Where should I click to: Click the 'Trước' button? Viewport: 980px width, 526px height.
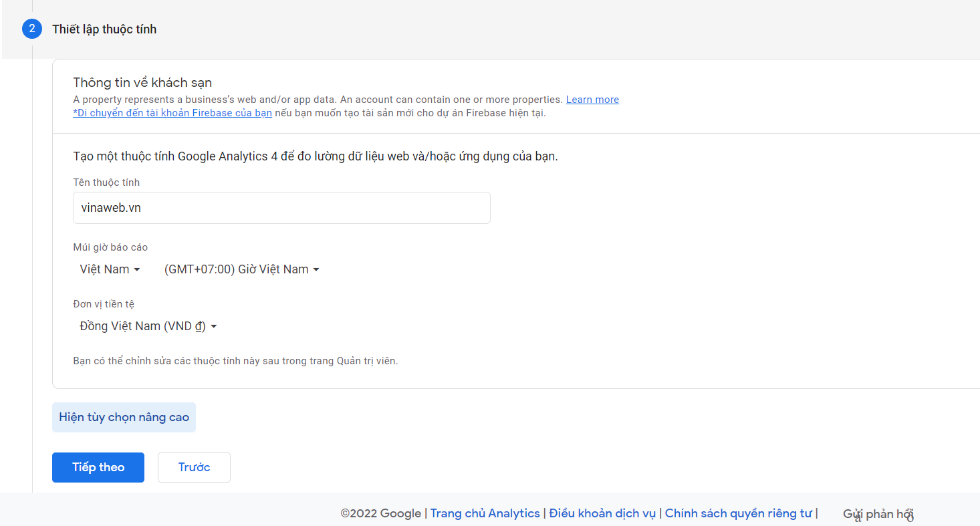tap(194, 467)
